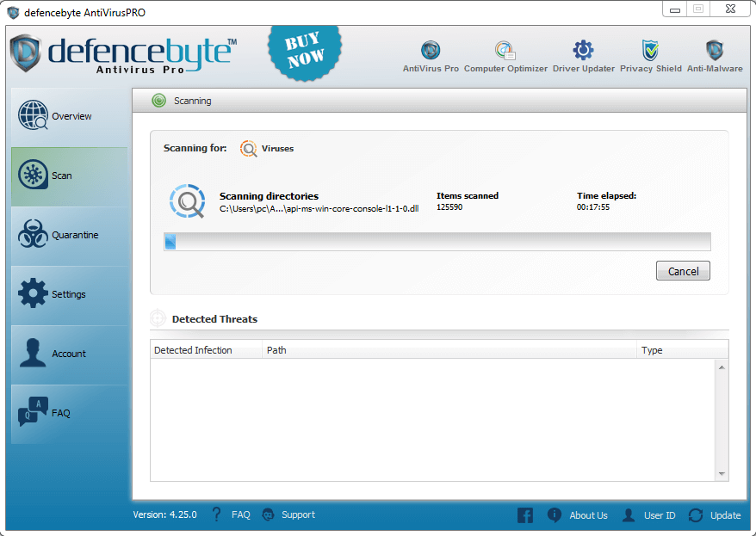Open the sidebar FAQ section label
The width and height of the screenshot is (756, 536).
61,413
